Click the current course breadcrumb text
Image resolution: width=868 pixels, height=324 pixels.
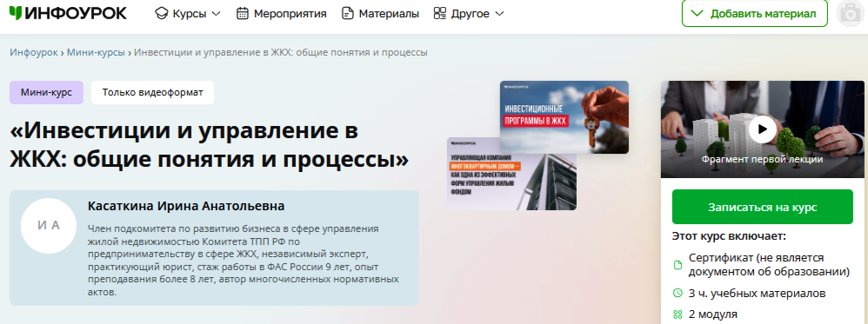click(281, 52)
